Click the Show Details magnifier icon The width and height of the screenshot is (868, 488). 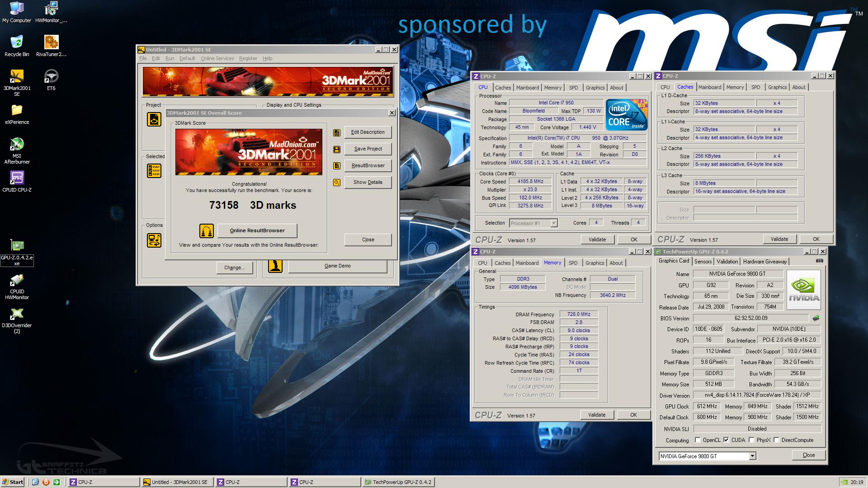point(337,183)
